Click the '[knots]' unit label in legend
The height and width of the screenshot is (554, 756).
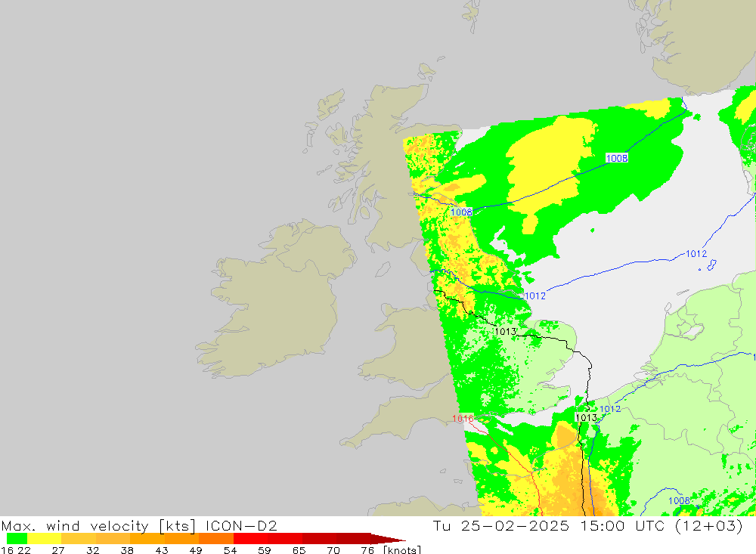402,549
